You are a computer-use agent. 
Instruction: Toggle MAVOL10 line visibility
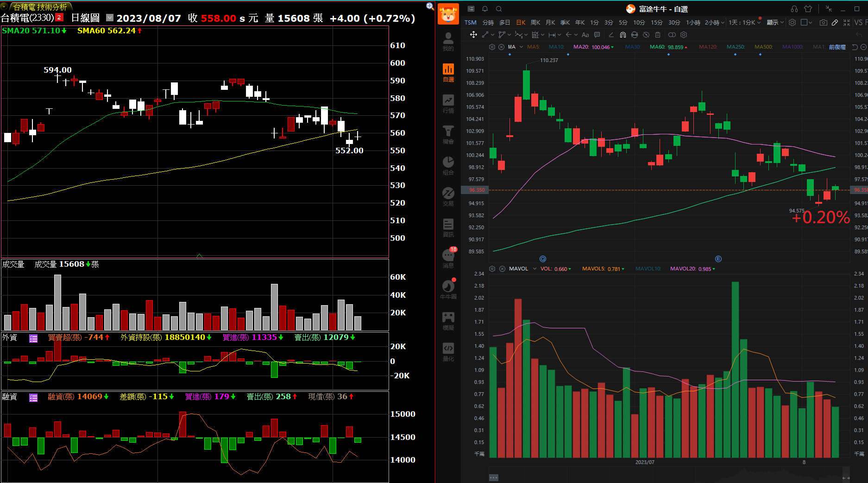[648, 269]
